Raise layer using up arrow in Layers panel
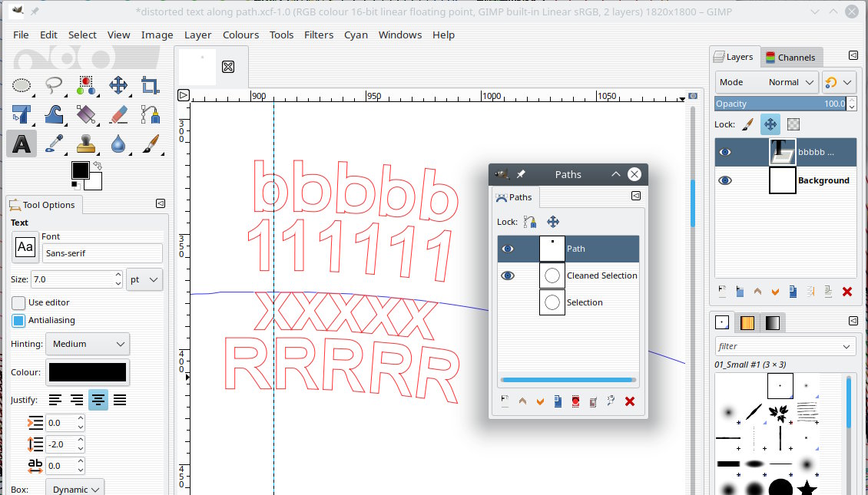Image resolution: width=868 pixels, height=495 pixels. tap(758, 292)
